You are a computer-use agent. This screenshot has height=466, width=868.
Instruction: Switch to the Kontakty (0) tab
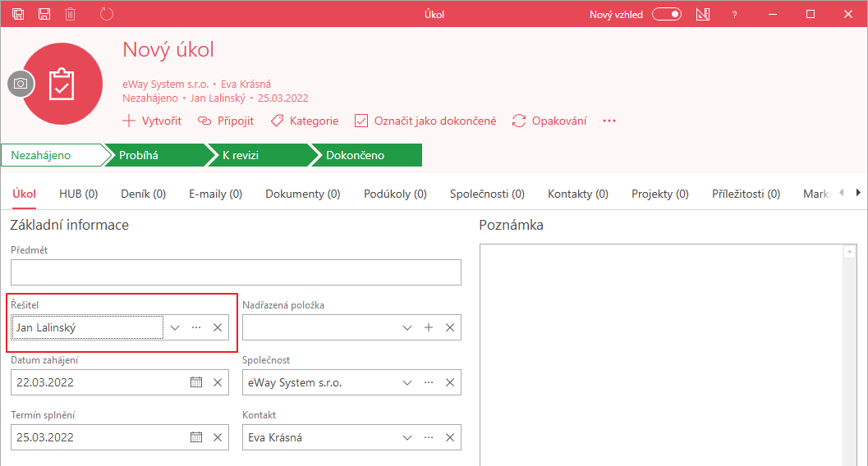tap(578, 194)
